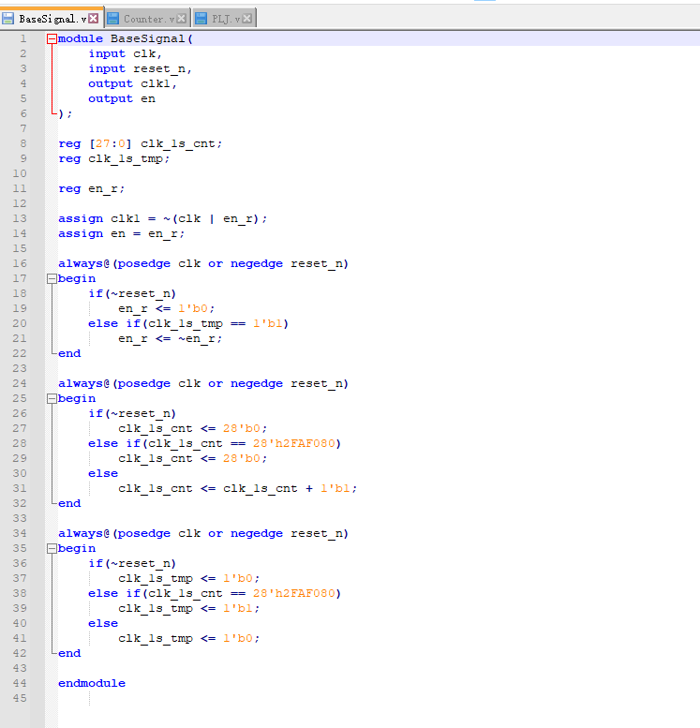
Task: Click 'assign clk1 = ~(clk | en_r);'
Action: click(x=162, y=218)
